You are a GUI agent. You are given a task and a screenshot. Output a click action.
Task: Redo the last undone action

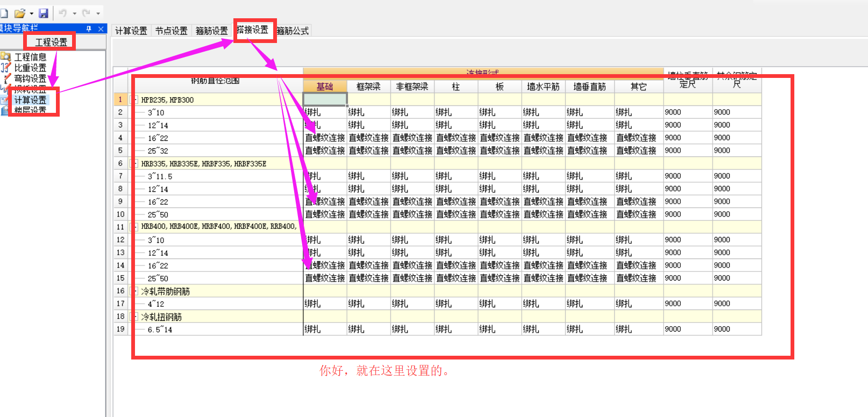86,13
